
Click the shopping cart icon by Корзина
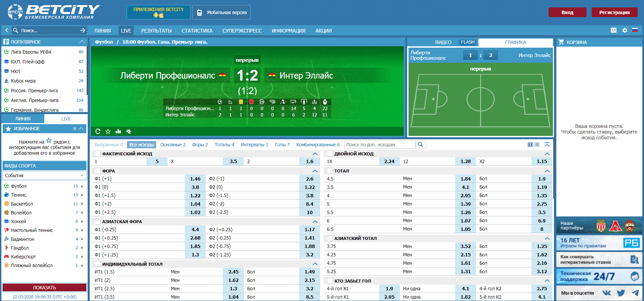(561, 42)
